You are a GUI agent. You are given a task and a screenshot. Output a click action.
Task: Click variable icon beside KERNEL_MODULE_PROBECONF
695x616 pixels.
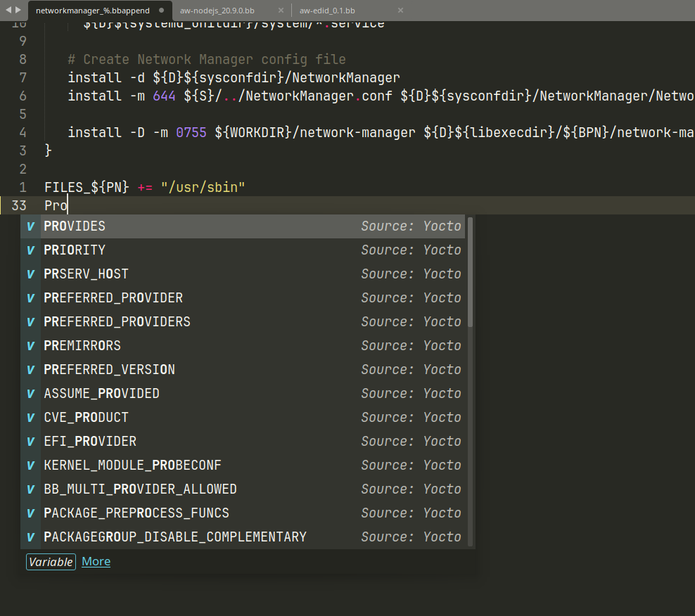pos(30,466)
